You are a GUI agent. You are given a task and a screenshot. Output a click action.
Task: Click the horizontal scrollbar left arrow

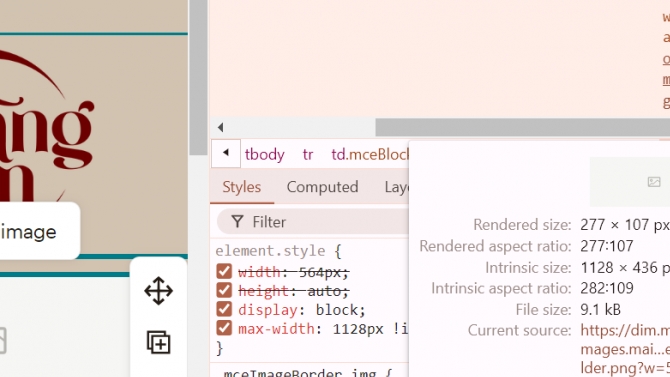pyautogui.click(x=220, y=127)
